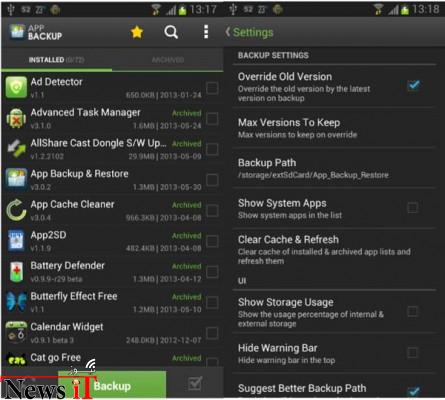The image size is (445, 400).
Task: Open the three-dot overflow menu
Action: pos(206,32)
